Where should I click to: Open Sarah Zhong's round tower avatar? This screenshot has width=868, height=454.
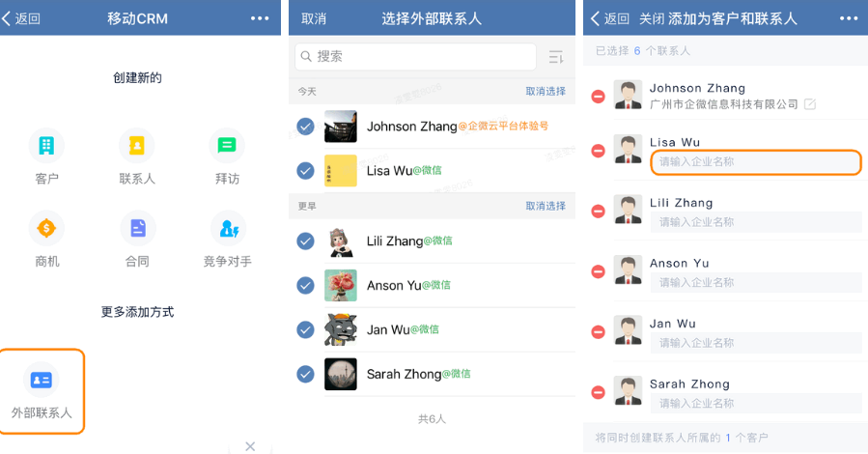(341, 374)
